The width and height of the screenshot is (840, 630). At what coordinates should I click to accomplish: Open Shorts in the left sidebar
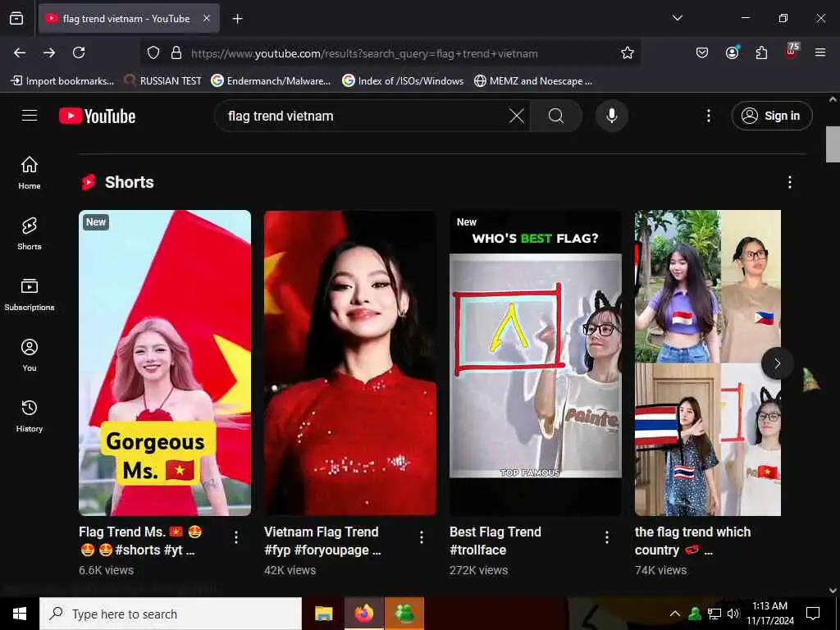[x=30, y=234]
